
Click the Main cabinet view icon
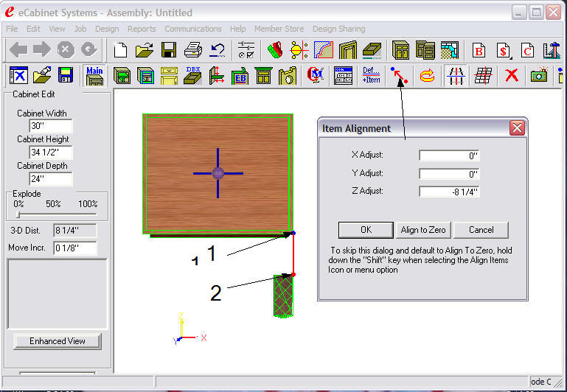click(94, 75)
